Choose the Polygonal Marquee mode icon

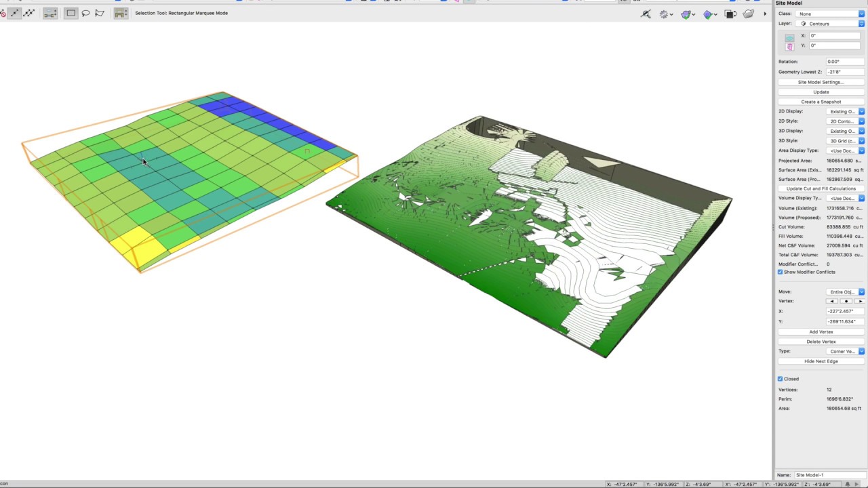click(100, 13)
